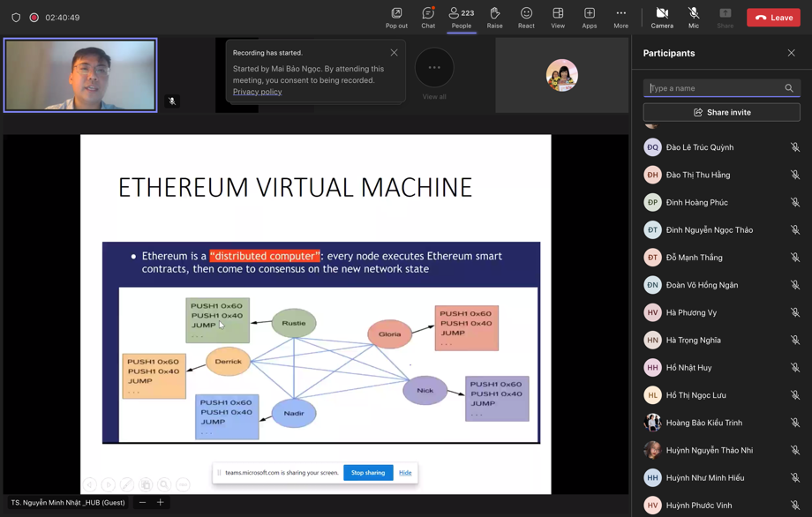
Task: Expand the More actions menu
Action: pos(620,17)
